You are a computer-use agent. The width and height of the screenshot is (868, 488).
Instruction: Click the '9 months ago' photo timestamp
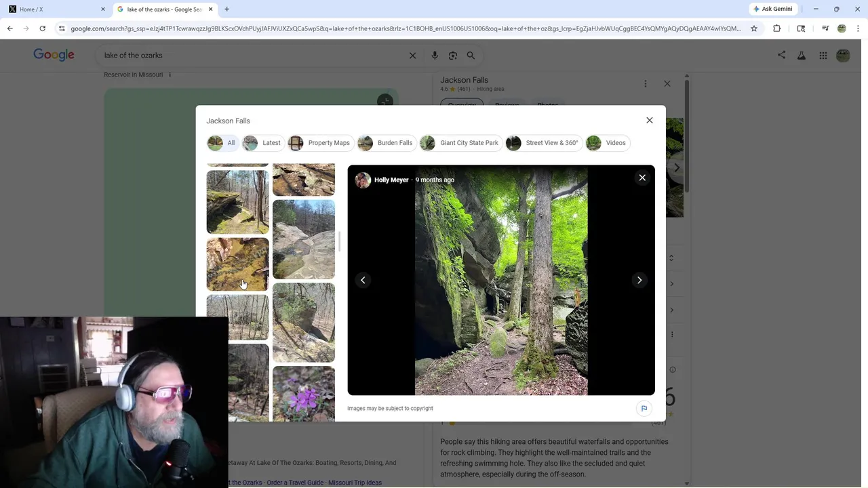coord(435,180)
